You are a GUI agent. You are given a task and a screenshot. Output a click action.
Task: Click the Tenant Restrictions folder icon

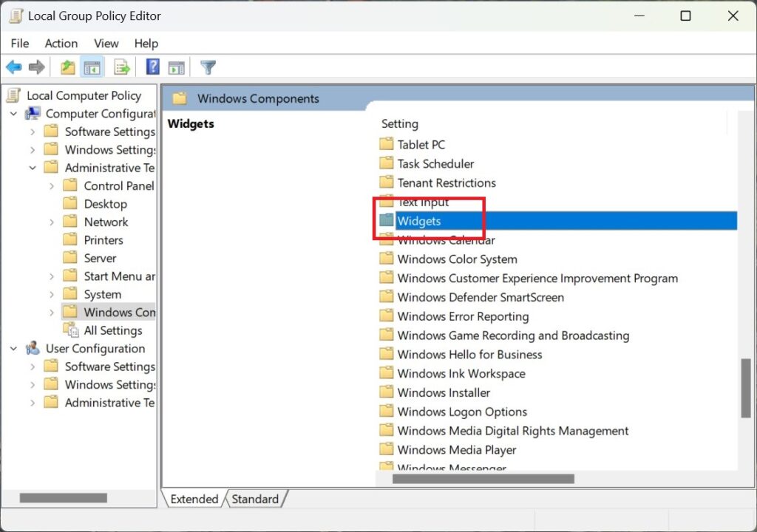[386, 182]
